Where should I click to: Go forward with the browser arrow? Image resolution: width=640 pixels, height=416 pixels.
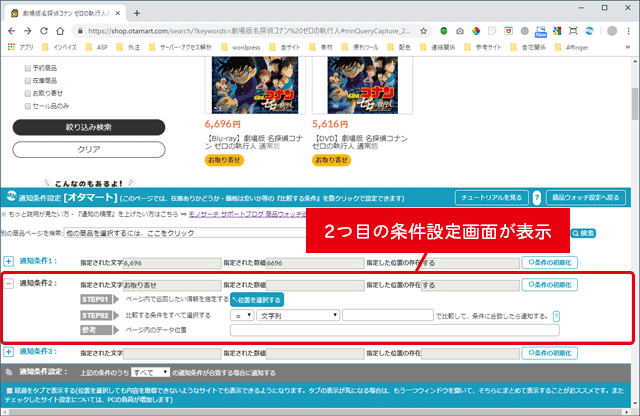pyautogui.click(x=27, y=31)
